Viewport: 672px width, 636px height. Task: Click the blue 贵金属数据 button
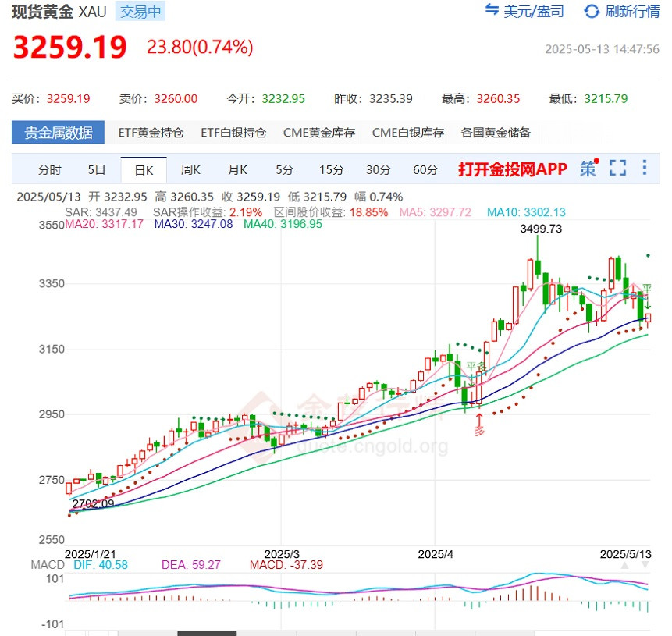click(58, 133)
